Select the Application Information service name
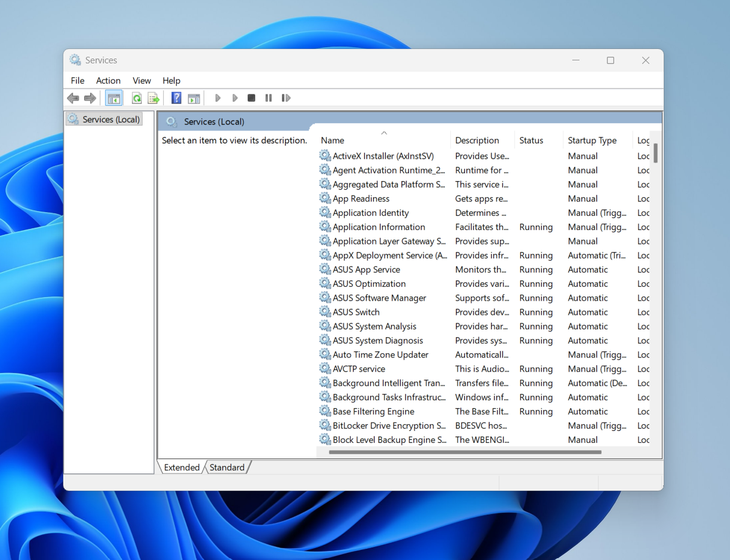The image size is (730, 560). (379, 227)
